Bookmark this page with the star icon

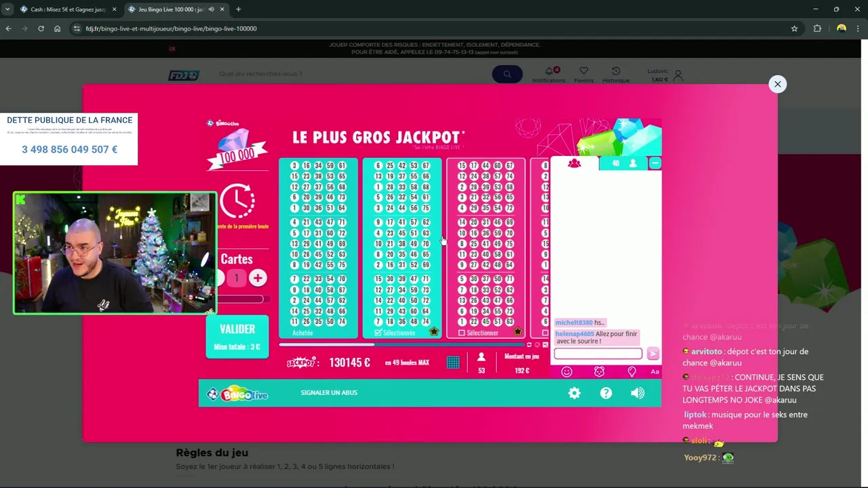click(x=794, y=28)
